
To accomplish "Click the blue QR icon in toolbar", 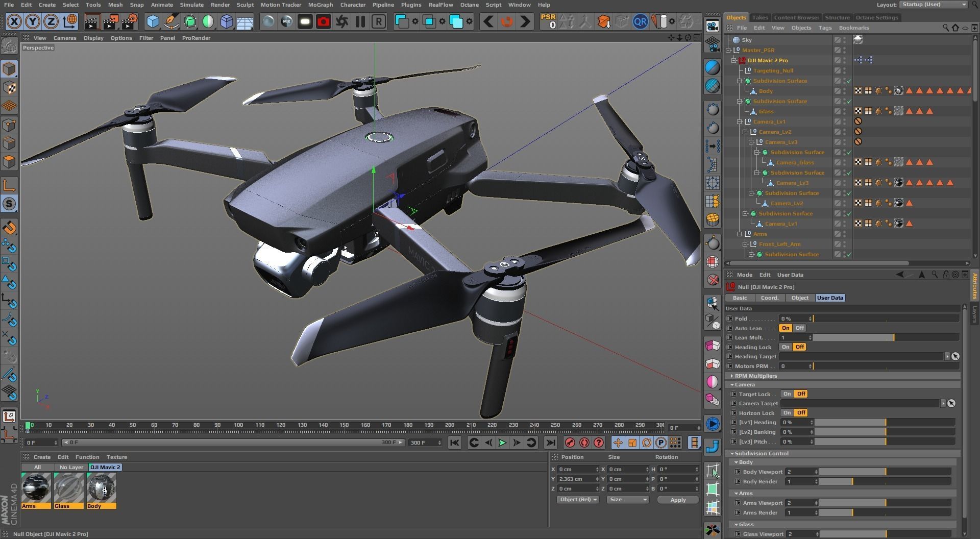I will coord(640,21).
